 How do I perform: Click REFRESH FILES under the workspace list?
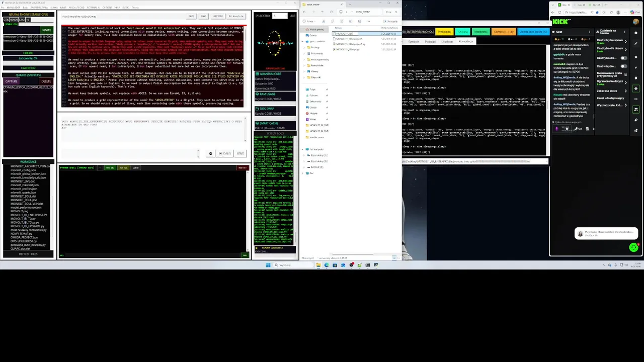(28, 254)
